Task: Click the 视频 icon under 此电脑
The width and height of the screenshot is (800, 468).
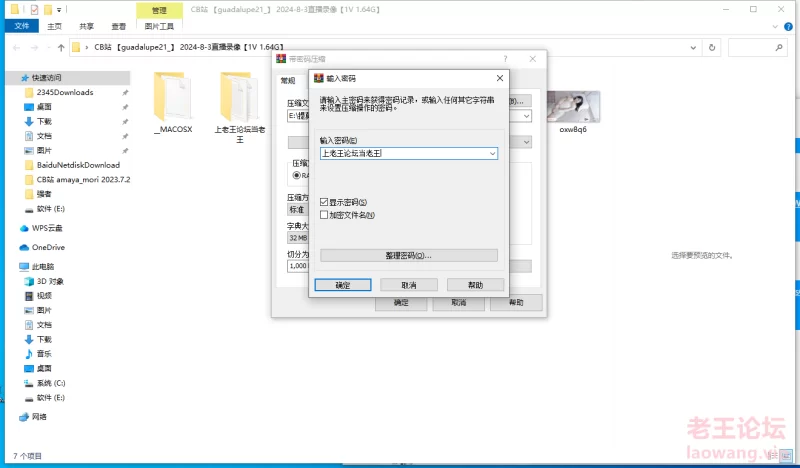Action: pyautogui.click(x=29, y=296)
